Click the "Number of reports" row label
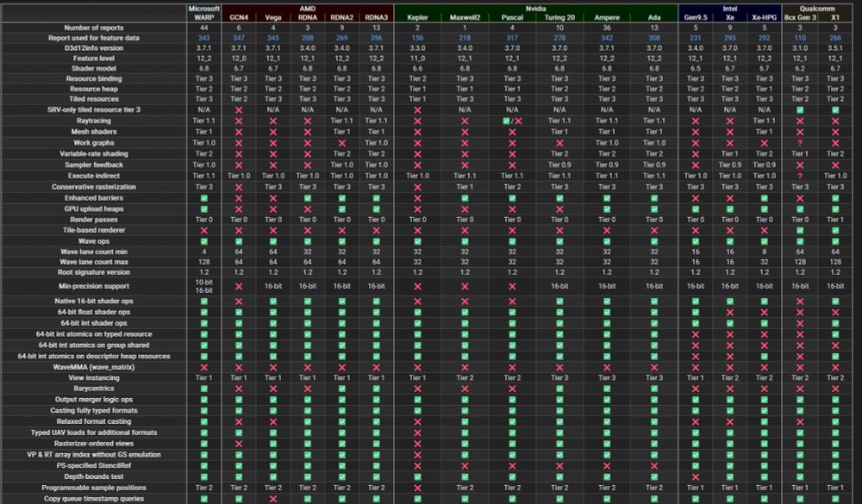The width and height of the screenshot is (862, 504). [x=93, y=28]
